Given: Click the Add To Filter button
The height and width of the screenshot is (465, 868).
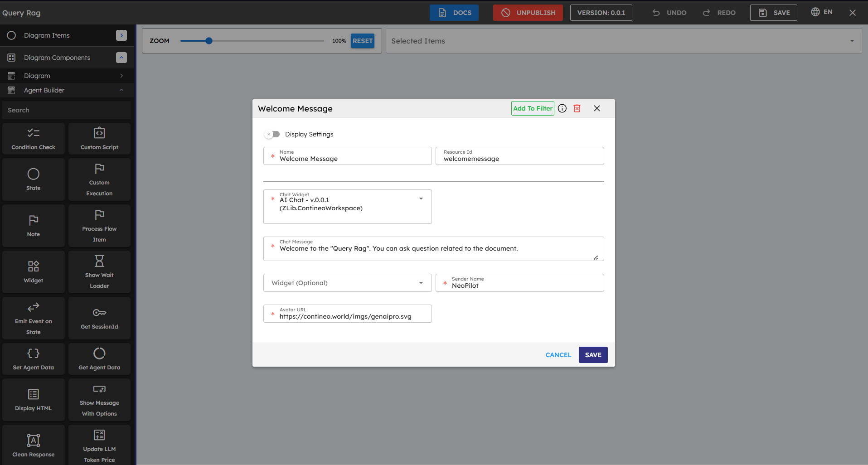Looking at the screenshot, I should [x=533, y=108].
